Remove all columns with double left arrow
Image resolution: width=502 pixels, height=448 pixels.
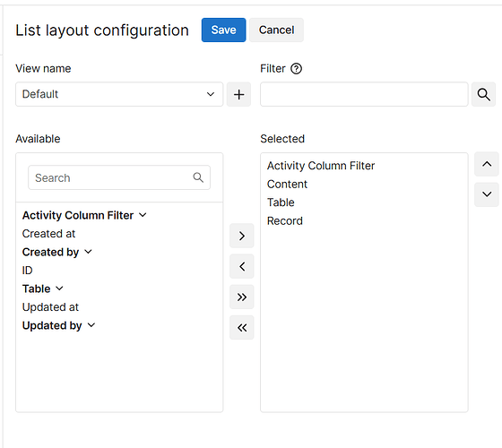pyautogui.click(x=242, y=327)
